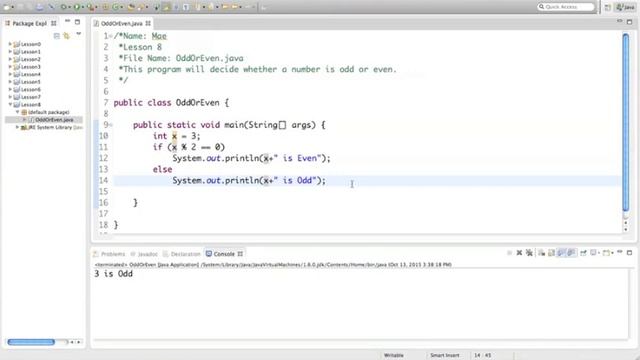Click the Open Perspective icon

(x=608, y=7)
